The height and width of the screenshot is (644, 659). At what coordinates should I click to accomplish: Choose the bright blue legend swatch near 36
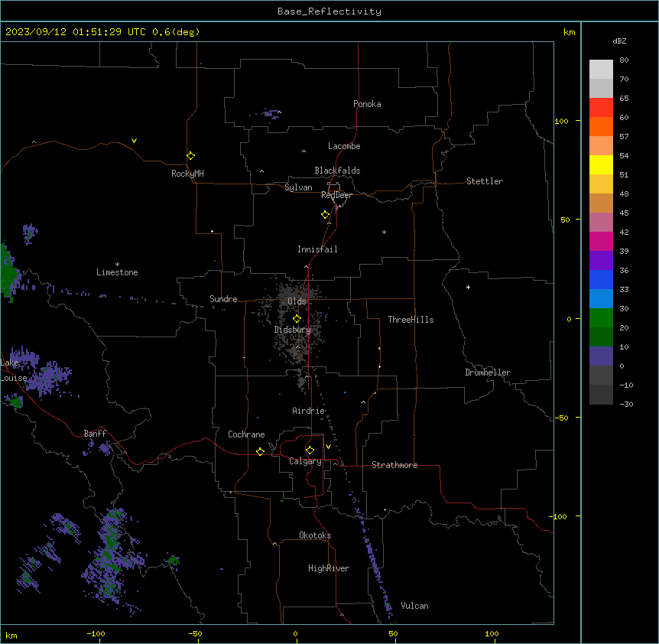tap(601, 279)
